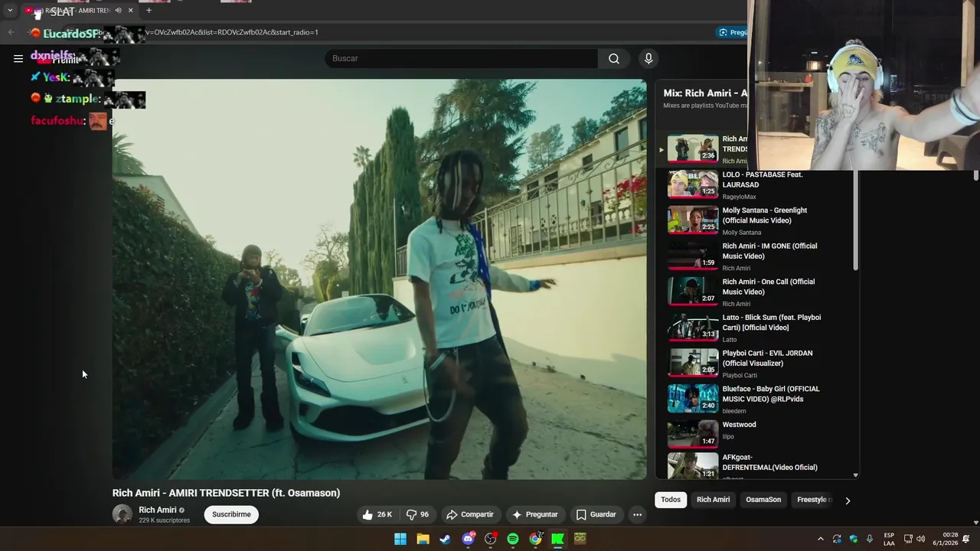Open File Explorer from the taskbar
This screenshot has height=551, width=980.
(x=423, y=539)
